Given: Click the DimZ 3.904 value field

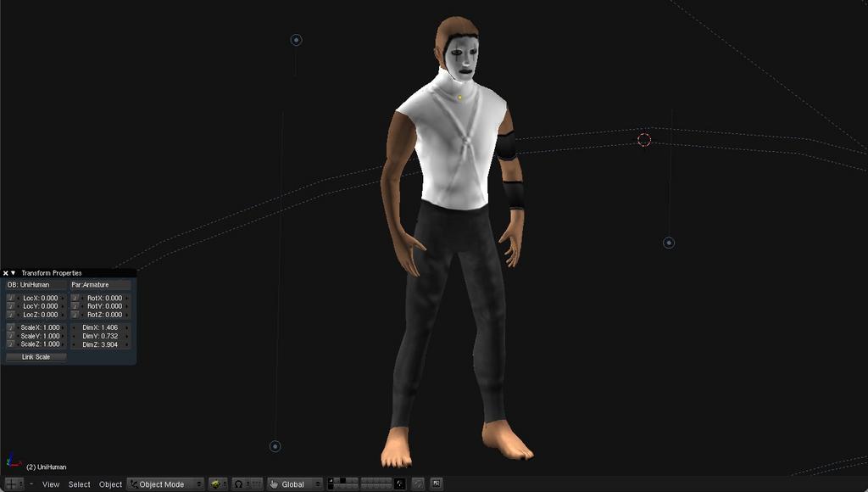Looking at the screenshot, I should pyautogui.click(x=100, y=344).
